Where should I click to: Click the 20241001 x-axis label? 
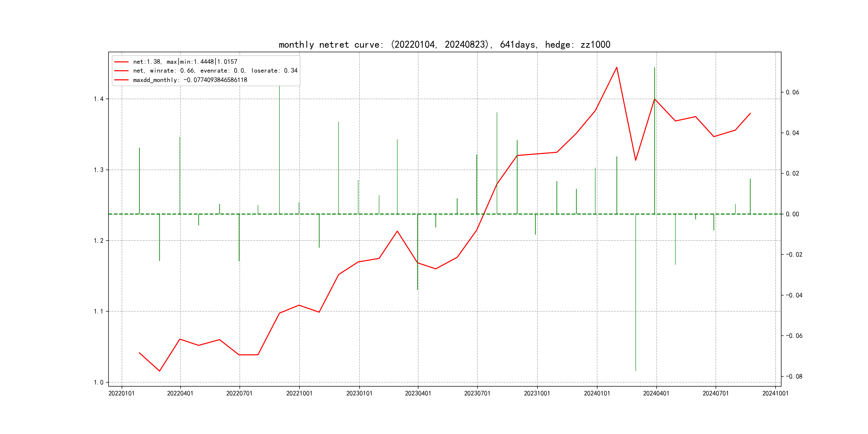click(775, 394)
